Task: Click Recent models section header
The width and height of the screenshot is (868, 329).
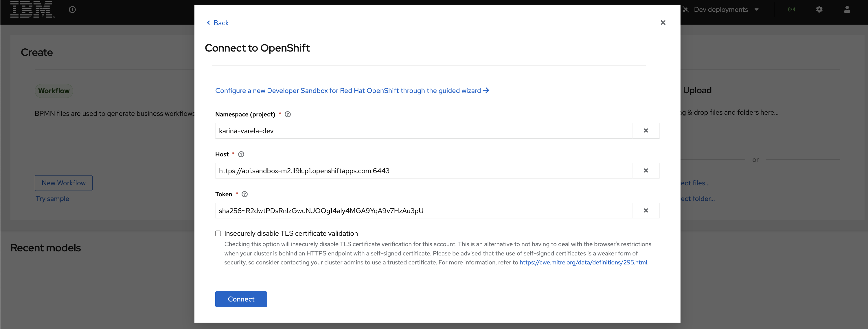Action: point(45,248)
